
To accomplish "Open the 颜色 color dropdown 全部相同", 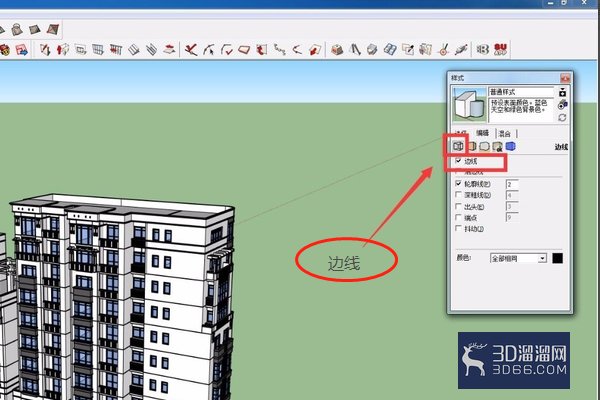I will [x=518, y=258].
